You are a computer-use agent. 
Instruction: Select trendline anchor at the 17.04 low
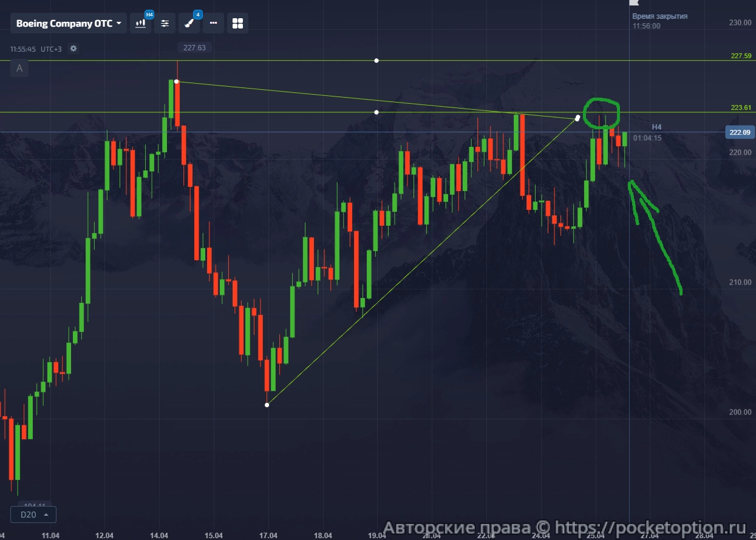click(267, 405)
